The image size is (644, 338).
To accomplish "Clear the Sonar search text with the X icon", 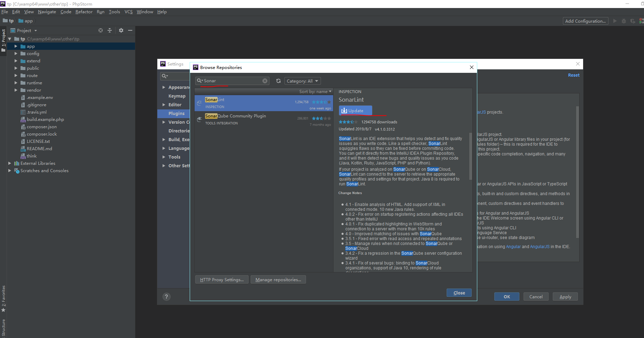I will pos(265,81).
